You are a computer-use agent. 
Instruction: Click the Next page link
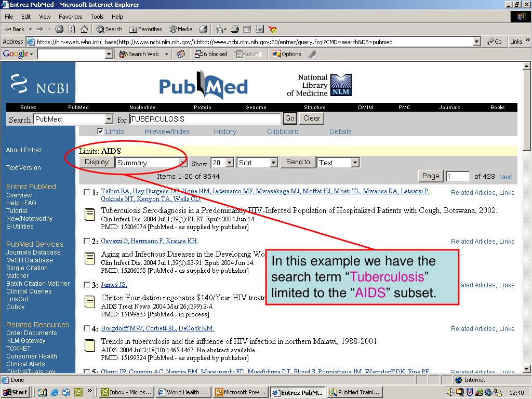tap(505, 177)
